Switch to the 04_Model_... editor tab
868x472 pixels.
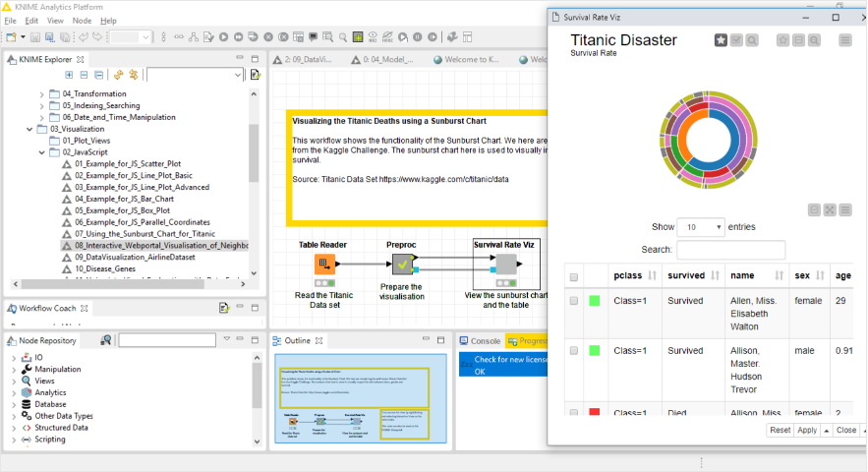(382, 59)
